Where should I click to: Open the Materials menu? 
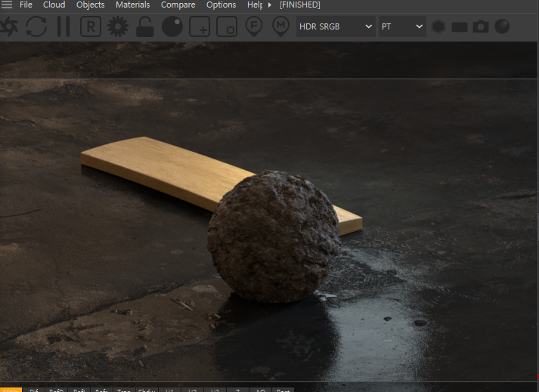(133, 5)
